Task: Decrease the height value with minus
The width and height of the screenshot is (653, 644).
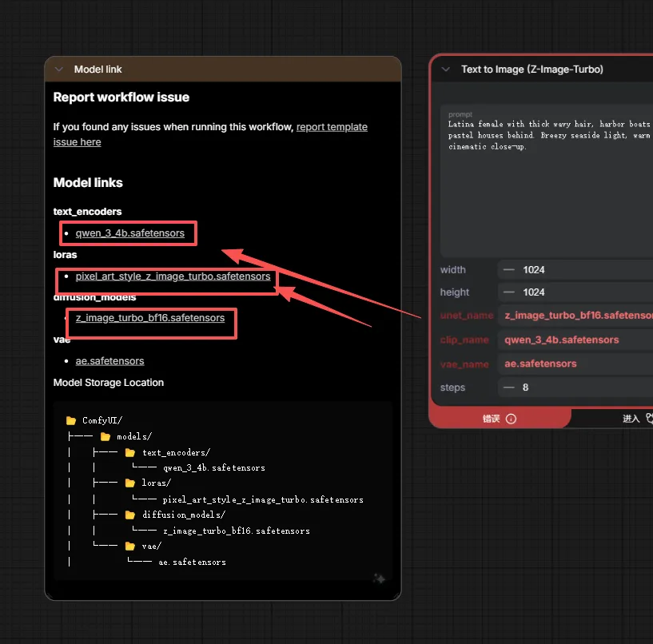Action: point(508,292)
